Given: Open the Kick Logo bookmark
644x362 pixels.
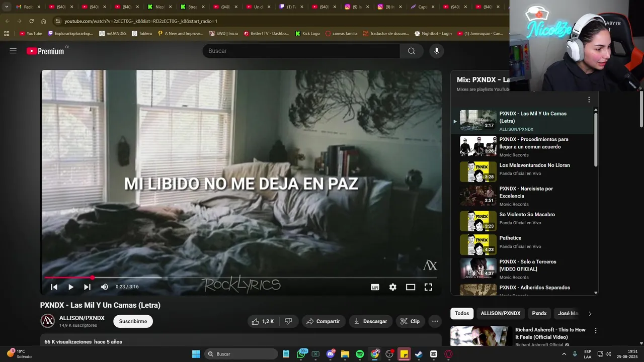Looking at the screenshot, I should (x=307, y=34).
